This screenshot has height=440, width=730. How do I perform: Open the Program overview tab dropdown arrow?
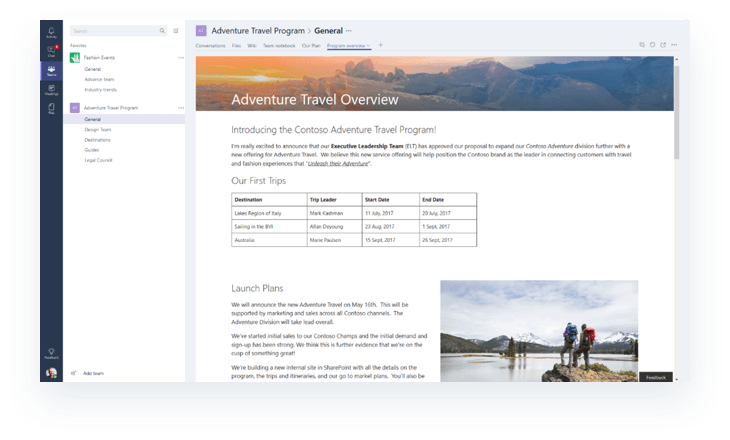point(368,46)
